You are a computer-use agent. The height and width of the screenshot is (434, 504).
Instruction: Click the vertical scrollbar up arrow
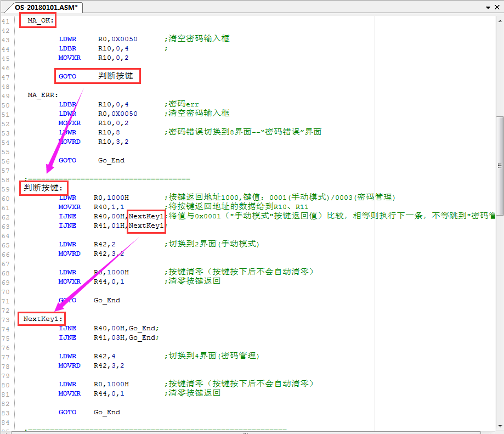coord(500,21)
